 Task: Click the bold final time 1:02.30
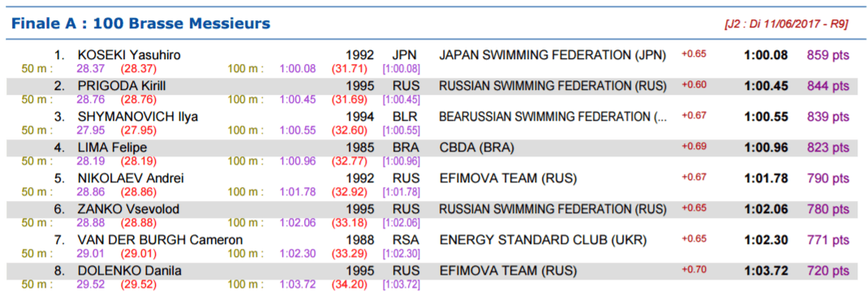pyautogui.click(x=766, y=240)
